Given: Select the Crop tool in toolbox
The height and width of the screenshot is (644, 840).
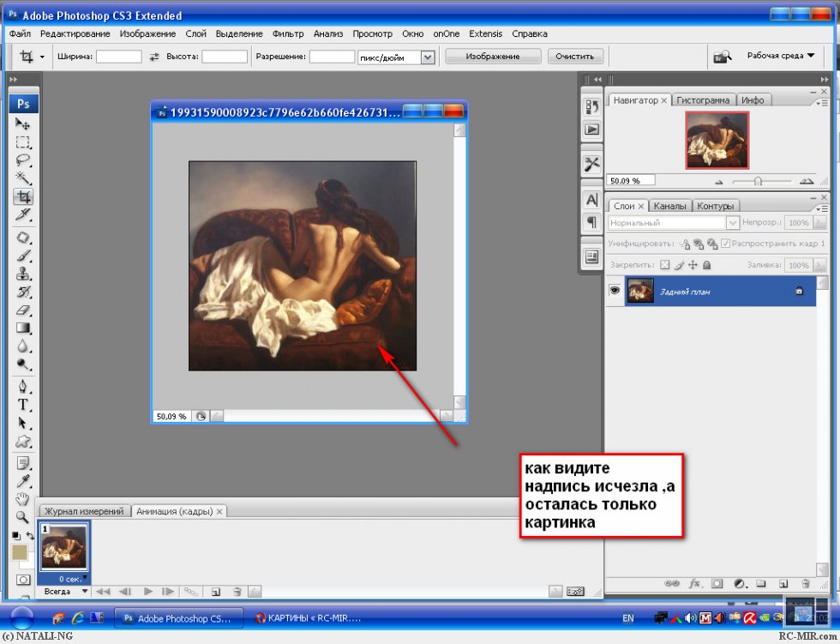Looking at the screenshot, I should tap(22, 196).
